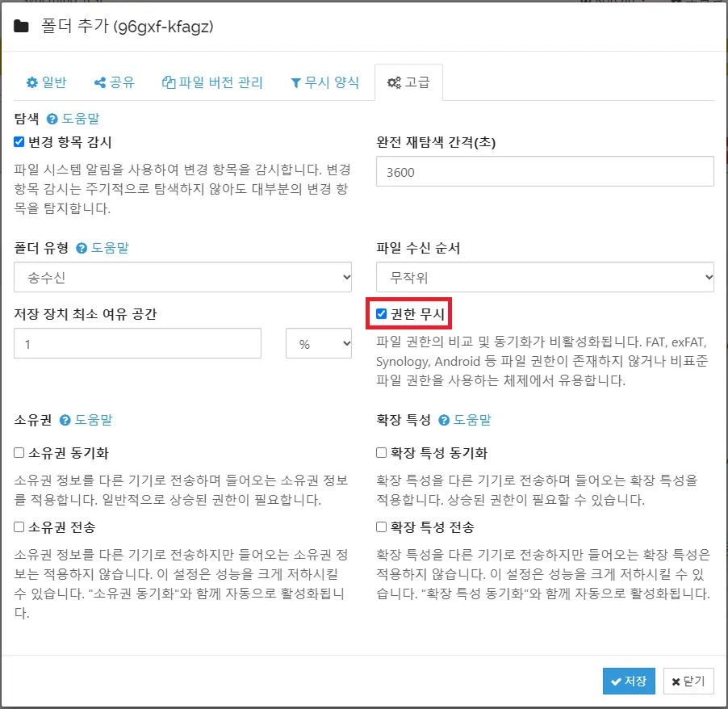
Task: Click the folder icon in the dialog title
Action: coord(21,27)
